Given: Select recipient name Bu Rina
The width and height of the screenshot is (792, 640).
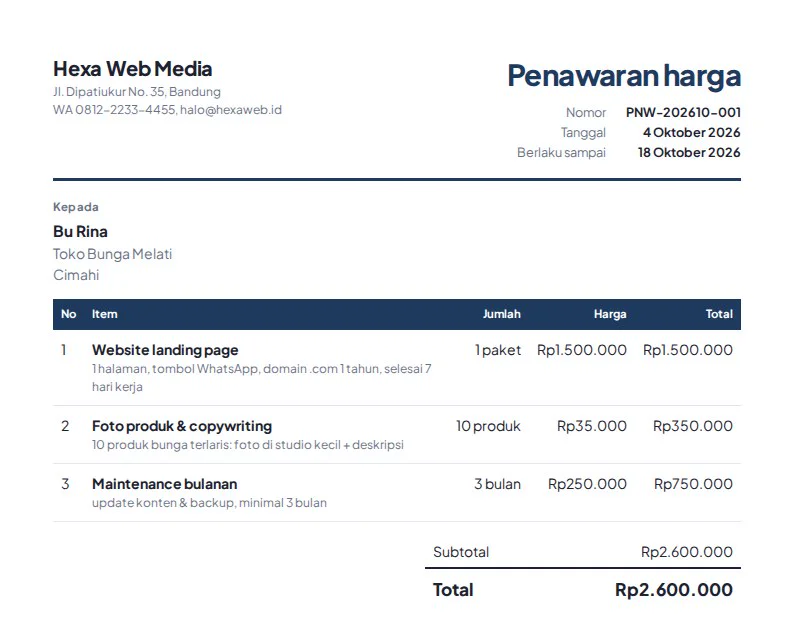Looking at the screenshot, I should 80,231.
